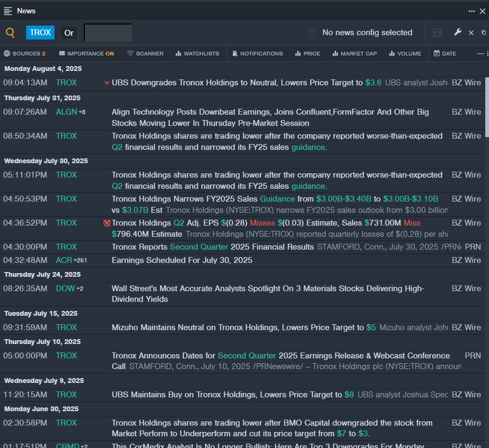Screen dimensions: 489x448
Task: Click the save config disk icon
Action: 437,33
